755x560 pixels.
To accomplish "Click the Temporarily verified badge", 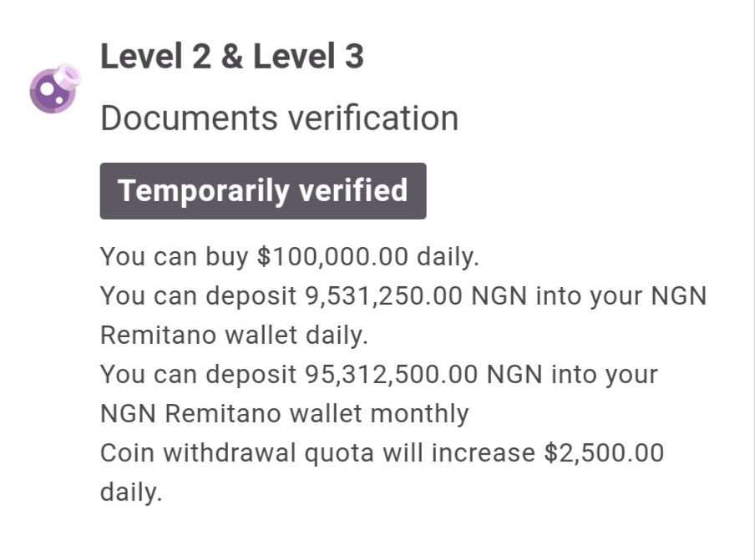I will point(263,191).
